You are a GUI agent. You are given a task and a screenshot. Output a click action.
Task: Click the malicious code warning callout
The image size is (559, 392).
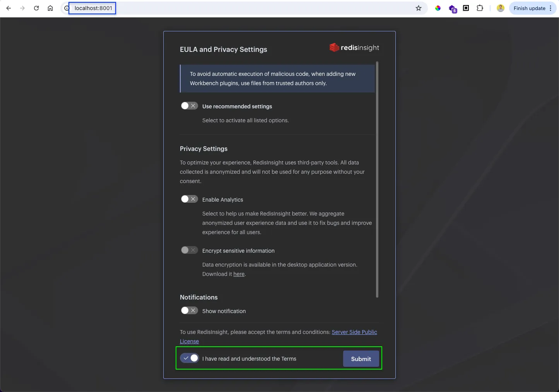[277, 79]
